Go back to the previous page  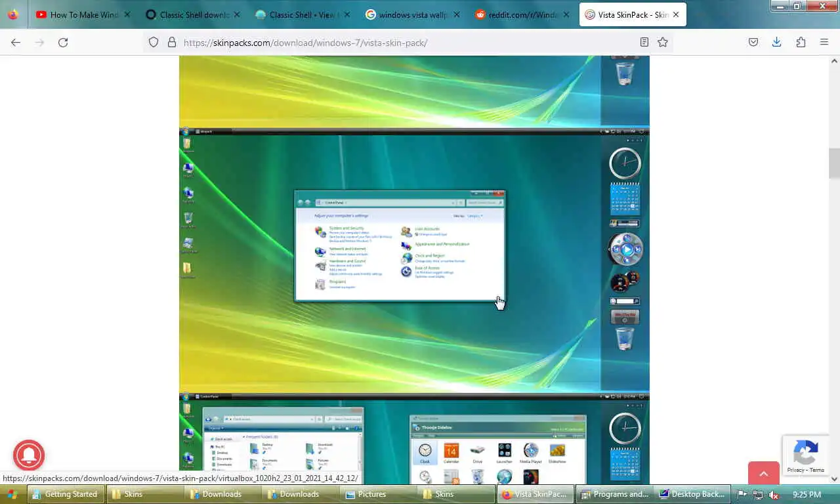click(x=16, y=42)
